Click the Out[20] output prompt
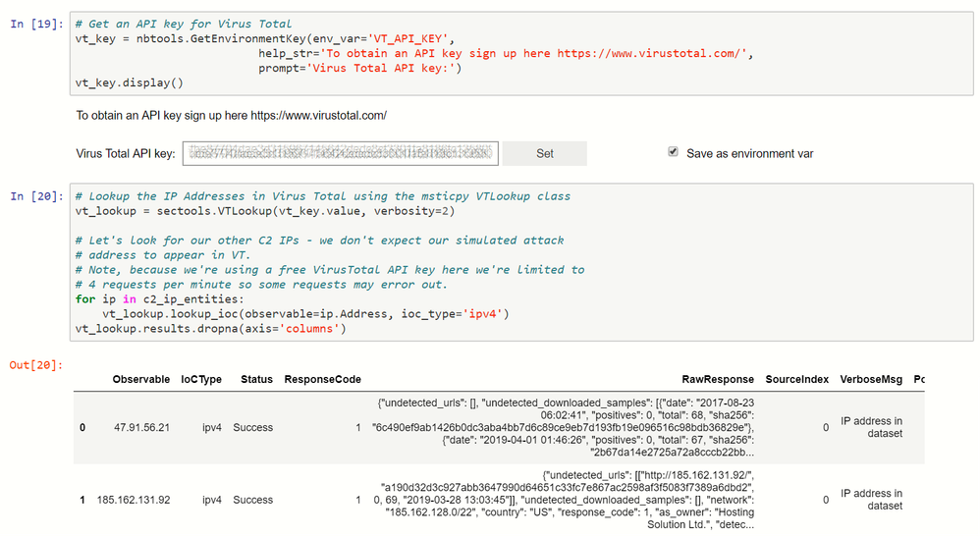 tap(36, 365)
